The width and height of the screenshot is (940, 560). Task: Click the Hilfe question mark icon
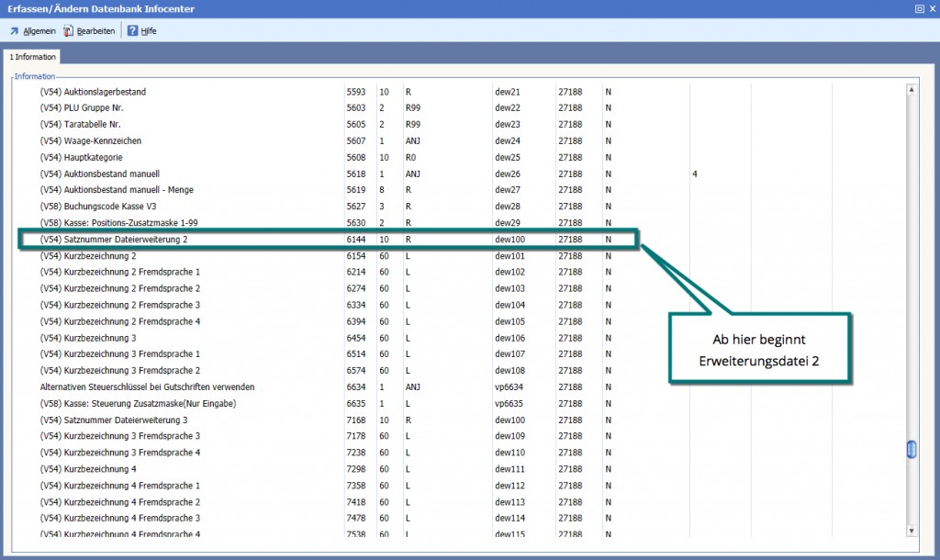coord(133,31)
